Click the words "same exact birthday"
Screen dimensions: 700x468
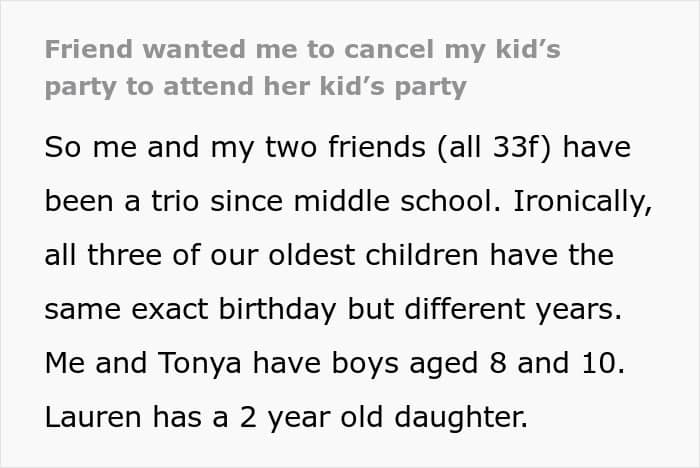click(x=190, y=309)
